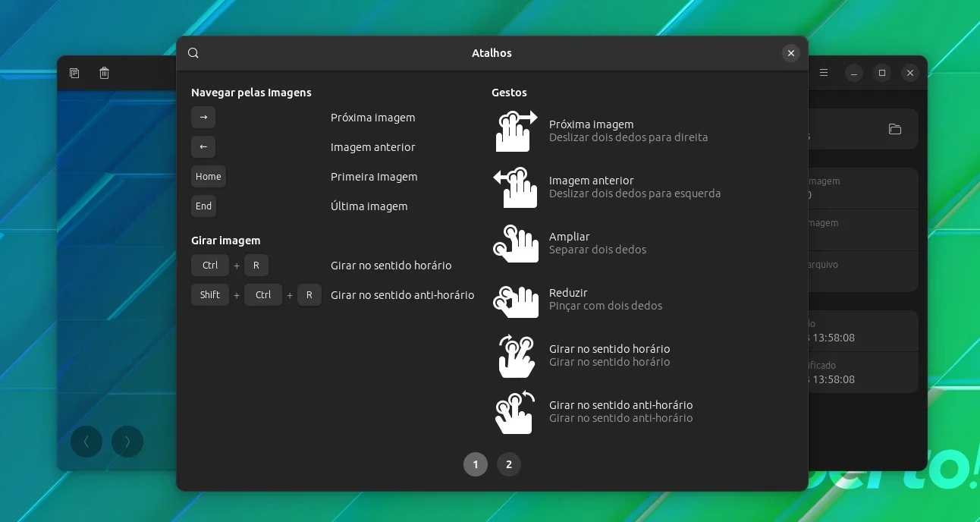Click the right arrow key shortcut

pyautogui.click(x=203, y=118)
